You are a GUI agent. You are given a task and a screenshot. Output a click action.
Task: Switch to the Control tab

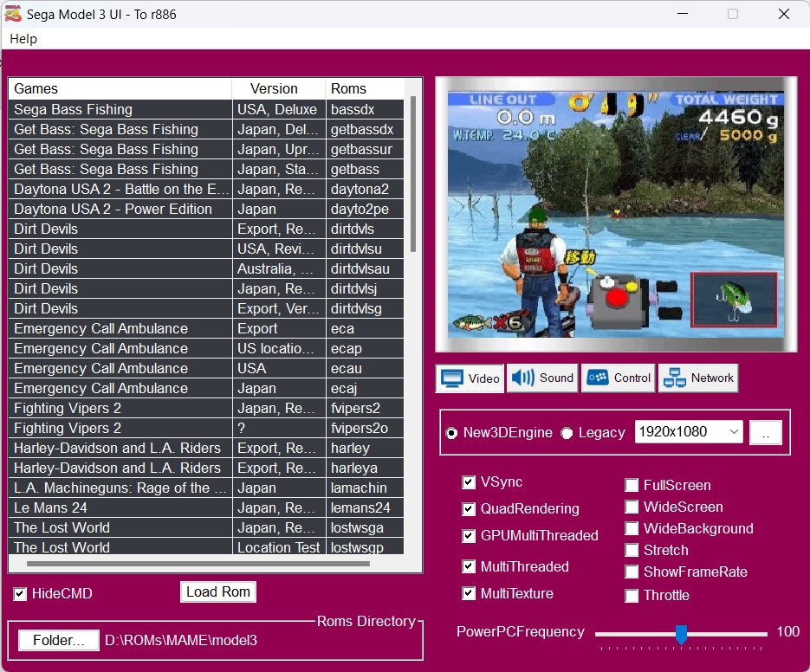tap(619, 378)
